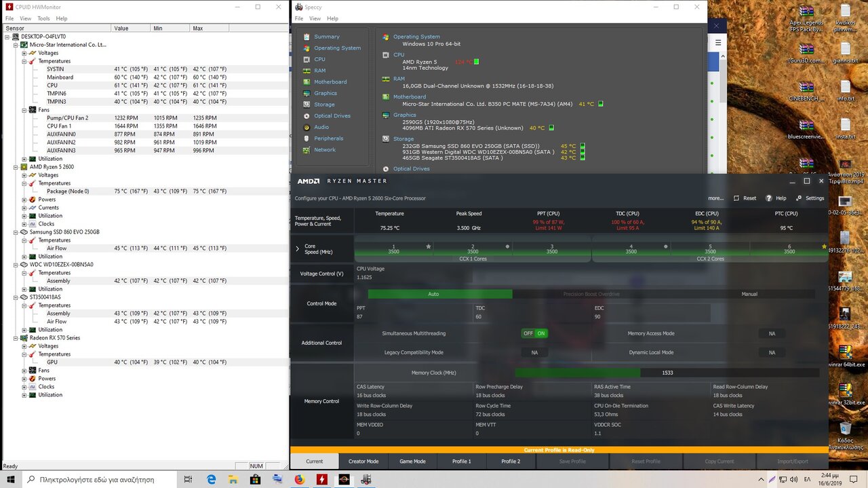Image resolution: width=868 pixels, height=488 pixels.
Task: Open Operating System link in Speccy summary
Action: pyautogui.click(x=416, y=37)
